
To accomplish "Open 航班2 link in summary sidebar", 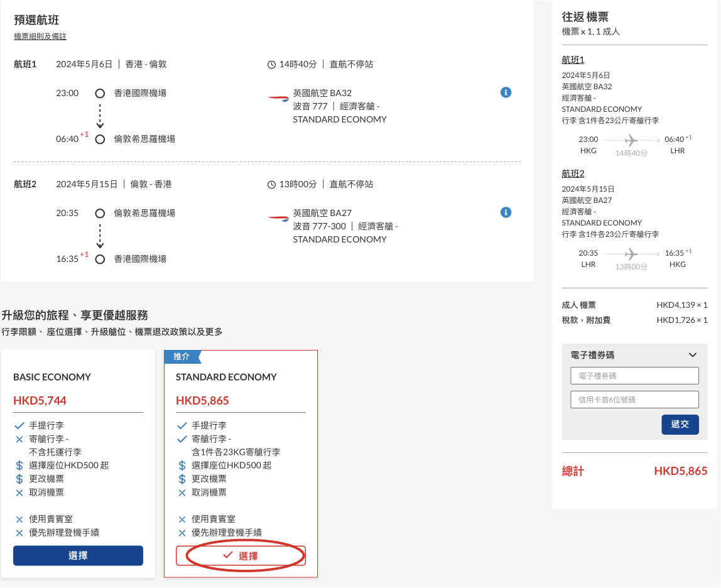I will [x=573, y=174].
